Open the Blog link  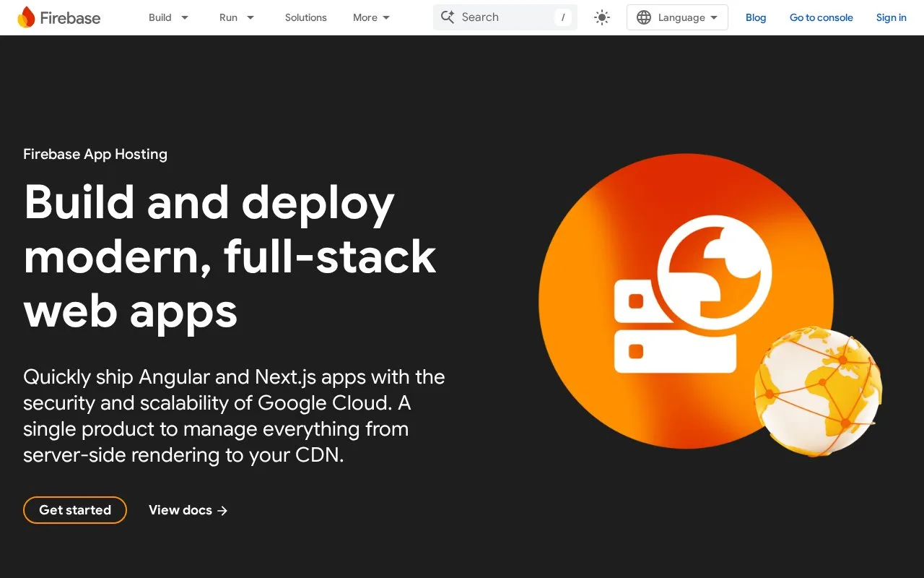pos(756,17)
